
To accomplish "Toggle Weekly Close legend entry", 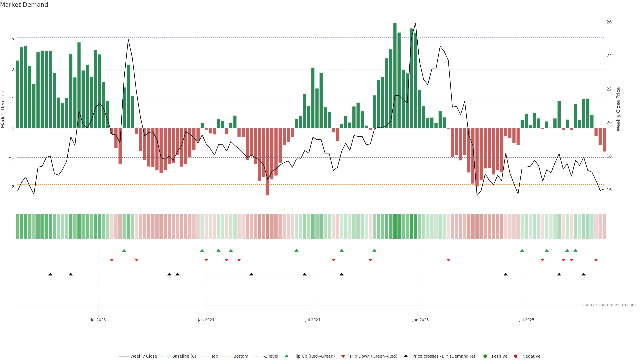I will [143, 356].
